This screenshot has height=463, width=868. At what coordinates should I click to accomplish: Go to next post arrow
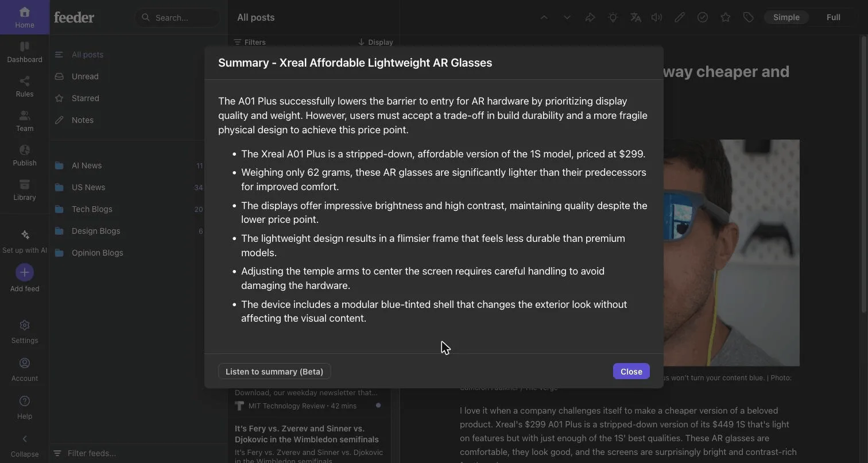coord(567,17)
